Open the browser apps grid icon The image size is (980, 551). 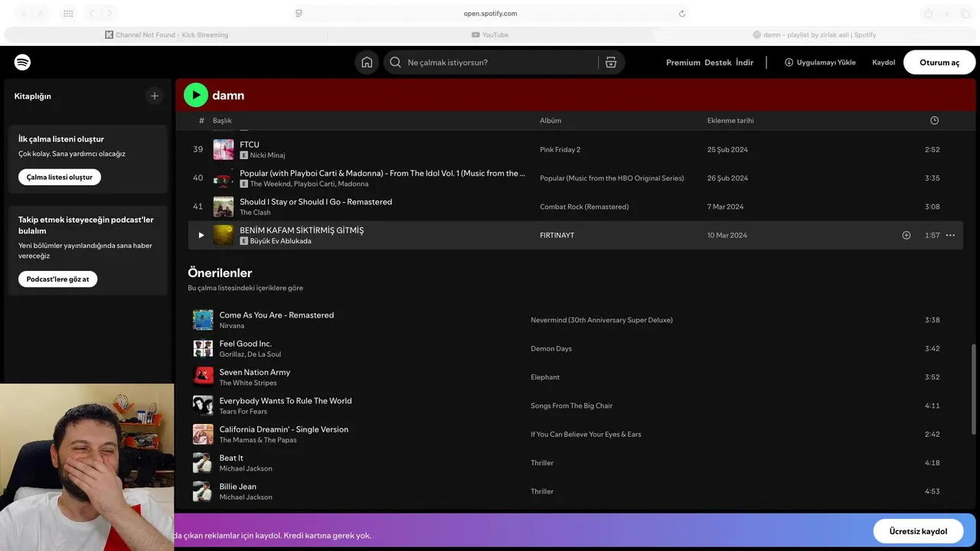[68, 13]
